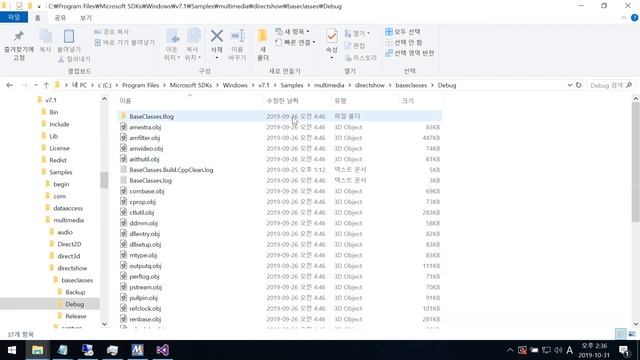The image size is (640, 360).
Task: Open the Windows Start menu
Action: coord(12,350)
